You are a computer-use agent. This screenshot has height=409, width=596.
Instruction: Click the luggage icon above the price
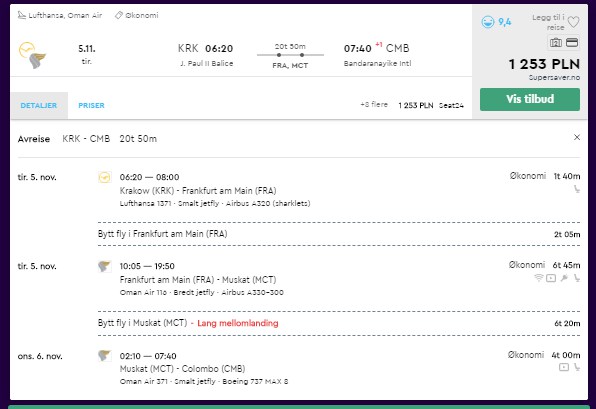tap(555, 43)
